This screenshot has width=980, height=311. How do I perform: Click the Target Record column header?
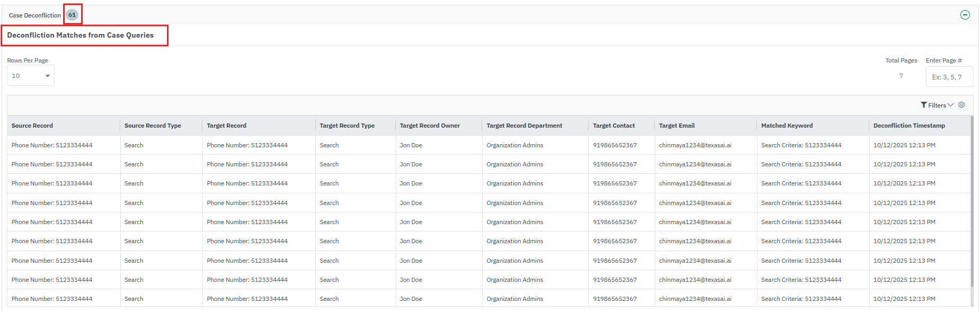(226, 126)
